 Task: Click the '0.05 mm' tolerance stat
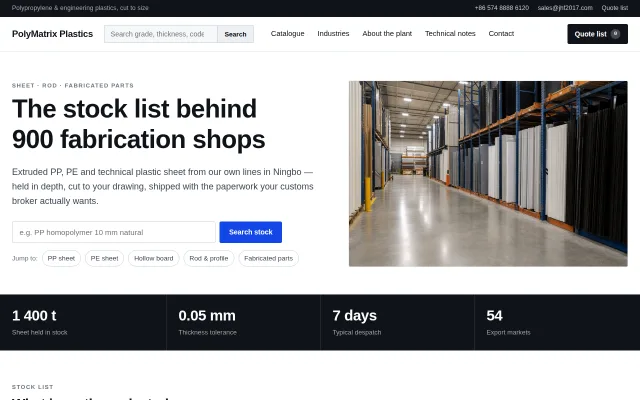tap(207, 316)
